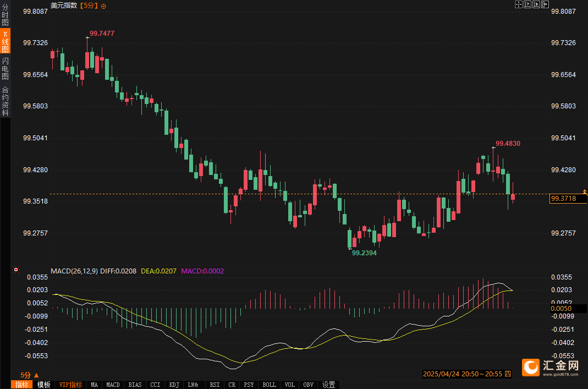The image size is (588, 389).
Task: Toggle the KDJ indicator
Action: pyautogui.click(x=174, y=385)
